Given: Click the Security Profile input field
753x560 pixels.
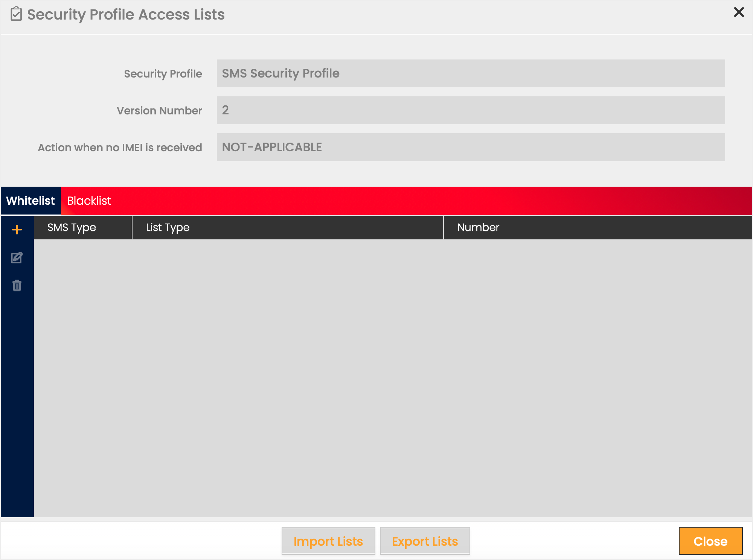Looking at the screenshot, I should click(471, 73).
